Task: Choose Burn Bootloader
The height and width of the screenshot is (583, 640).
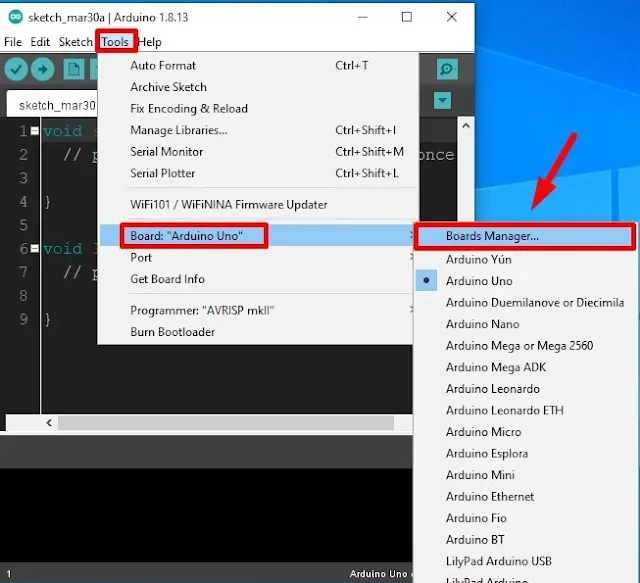Action: (x=256, y=332)
